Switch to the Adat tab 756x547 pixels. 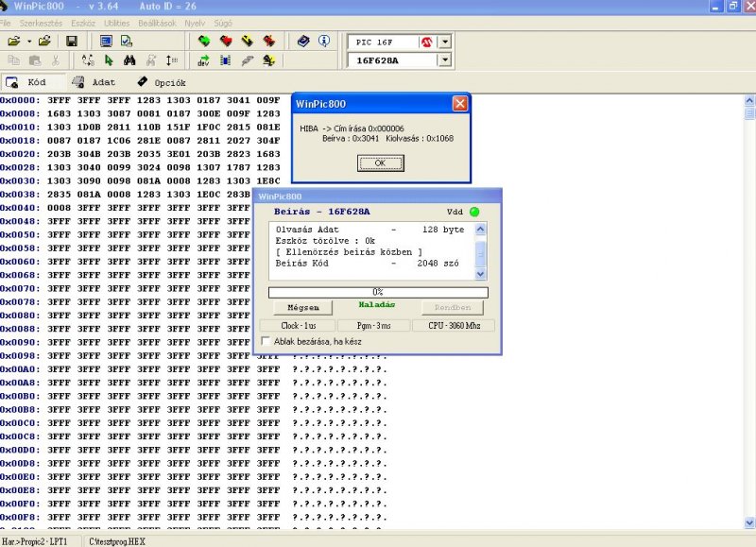point(95,82)
